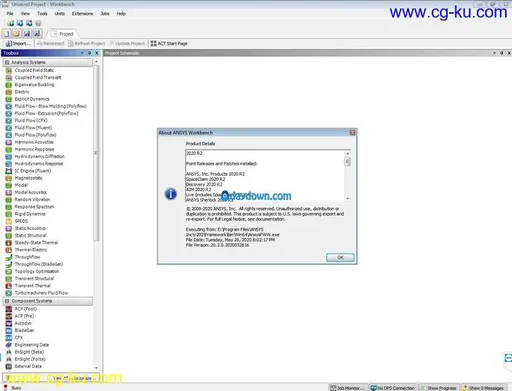Screen dimensions: 512x391
Task: Select the Eigenvalue Buckling icon
Action: coord(9,85)
